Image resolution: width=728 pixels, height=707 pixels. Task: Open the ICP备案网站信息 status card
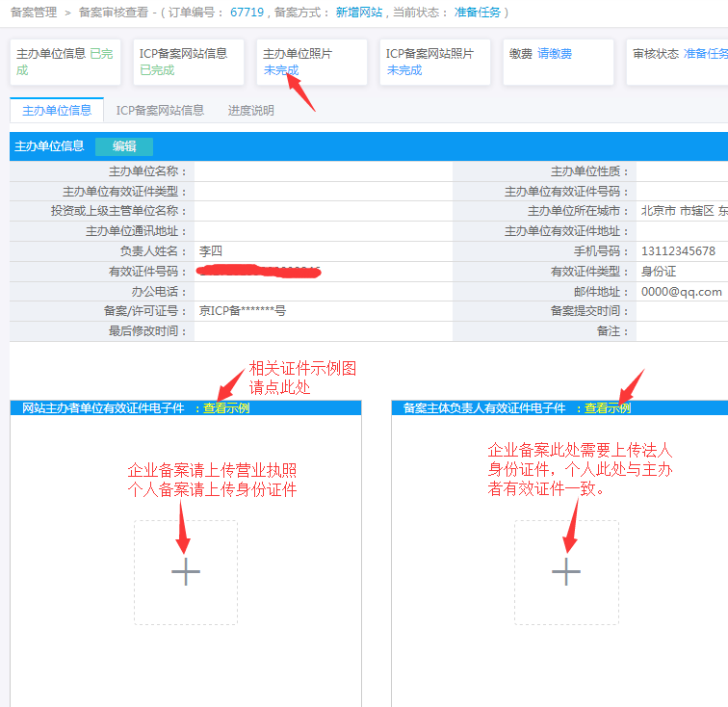click(x=188, y=62)
